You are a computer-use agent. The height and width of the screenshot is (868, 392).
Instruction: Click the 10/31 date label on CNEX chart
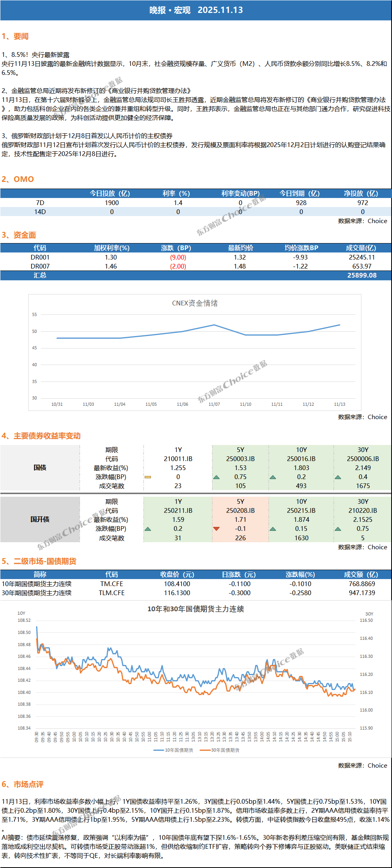pyautogui.click(x=57, y=404)
